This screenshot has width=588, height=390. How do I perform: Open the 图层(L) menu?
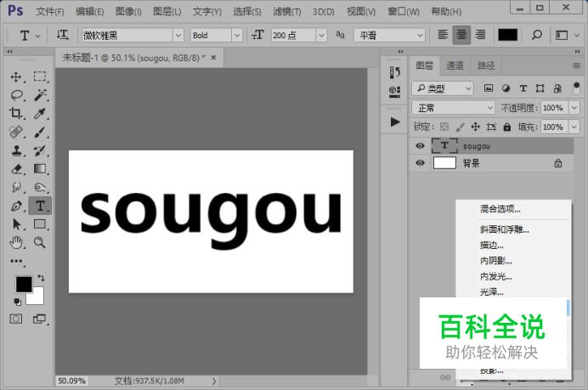(x=167, y=12)
